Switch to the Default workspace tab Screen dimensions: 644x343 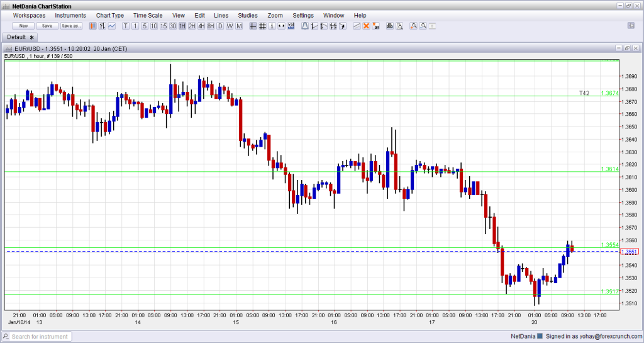pyautogui.click(x=20, y=37)
